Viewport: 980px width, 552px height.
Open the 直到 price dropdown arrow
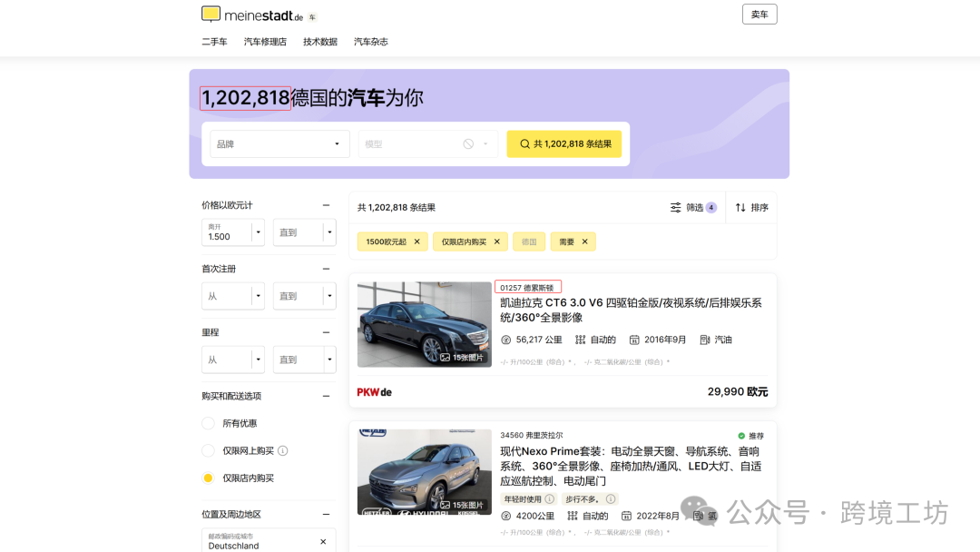[x=330, y=232]
